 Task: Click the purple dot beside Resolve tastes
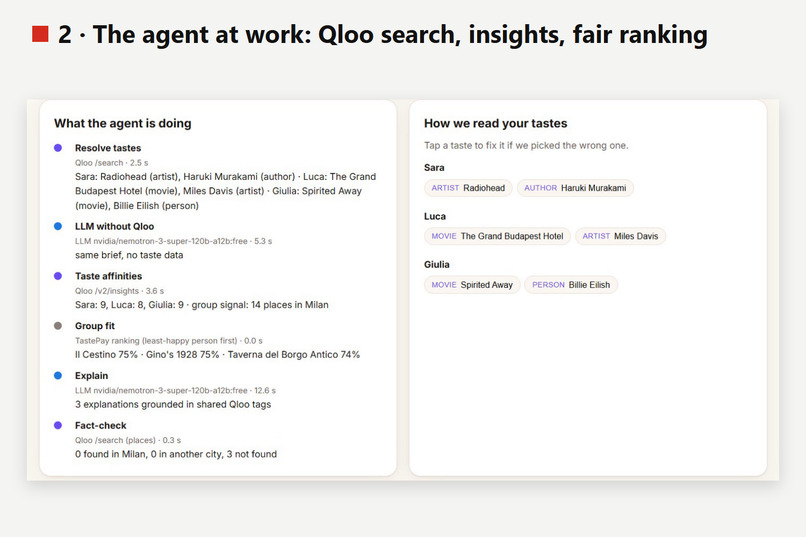pyautogui.click(x=58, y=148)
